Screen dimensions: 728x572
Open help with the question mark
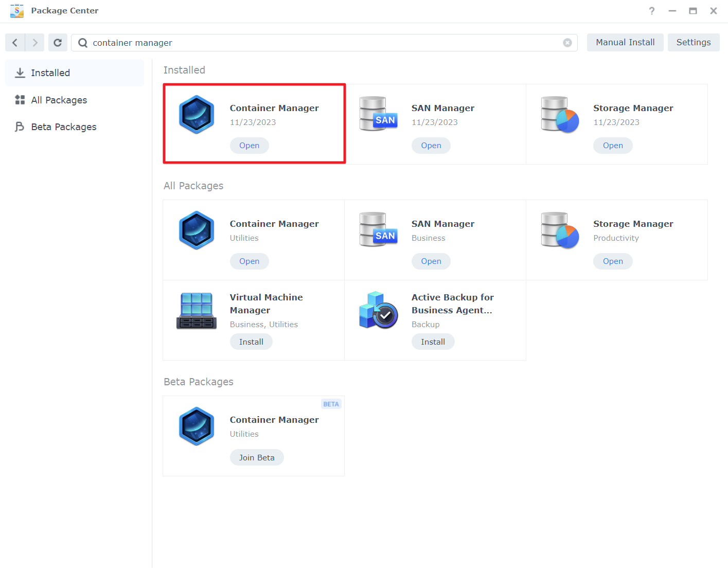651,11
